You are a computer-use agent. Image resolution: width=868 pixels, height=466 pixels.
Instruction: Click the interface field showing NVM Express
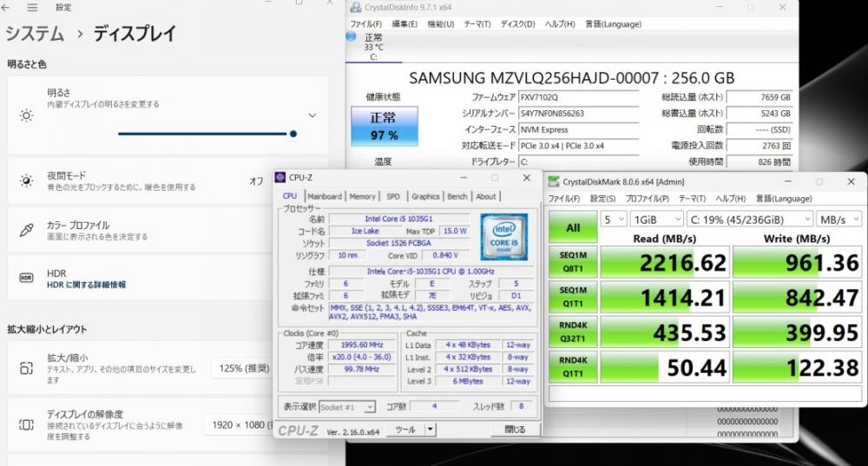coord(578,129)
